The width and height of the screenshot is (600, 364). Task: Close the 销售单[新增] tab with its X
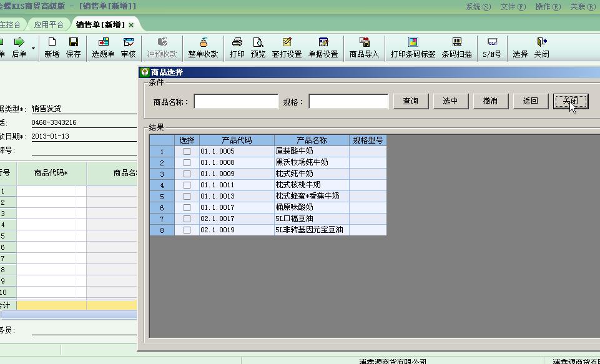point(131,25)
